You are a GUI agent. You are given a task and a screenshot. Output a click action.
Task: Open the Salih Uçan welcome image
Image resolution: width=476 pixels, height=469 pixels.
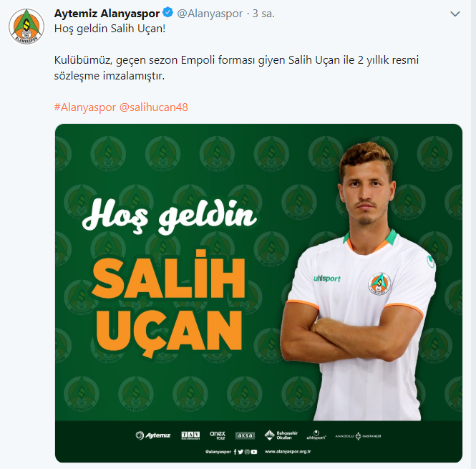258,293
